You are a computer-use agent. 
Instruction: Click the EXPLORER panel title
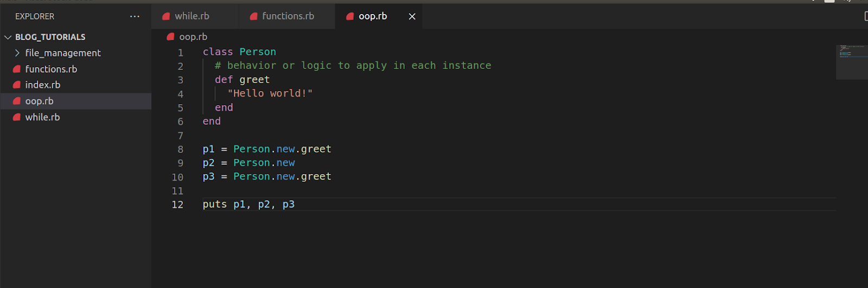pyautogui.click(x=35, y=16)
